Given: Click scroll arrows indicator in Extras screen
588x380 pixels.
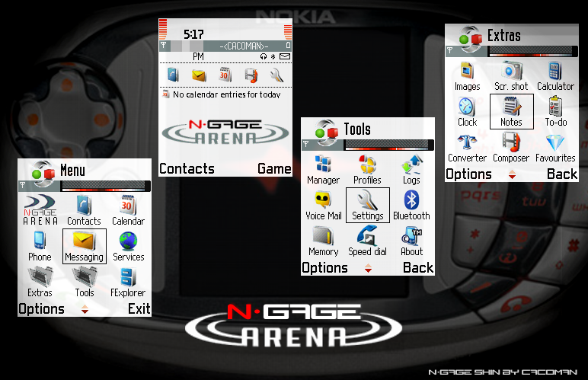Looking at the screenshot, I should (513, 174).
